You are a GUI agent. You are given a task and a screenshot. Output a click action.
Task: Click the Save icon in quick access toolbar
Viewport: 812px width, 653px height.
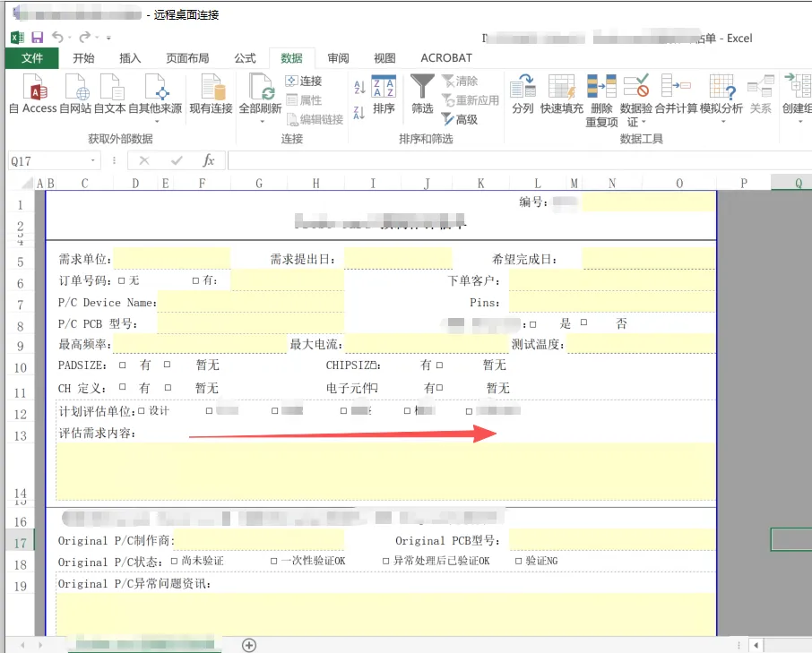pyautogui.click(x=38, y=38)
